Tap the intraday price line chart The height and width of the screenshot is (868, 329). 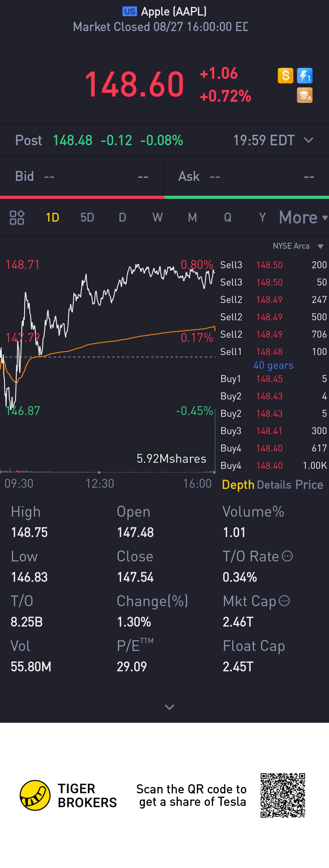point(108,337)
